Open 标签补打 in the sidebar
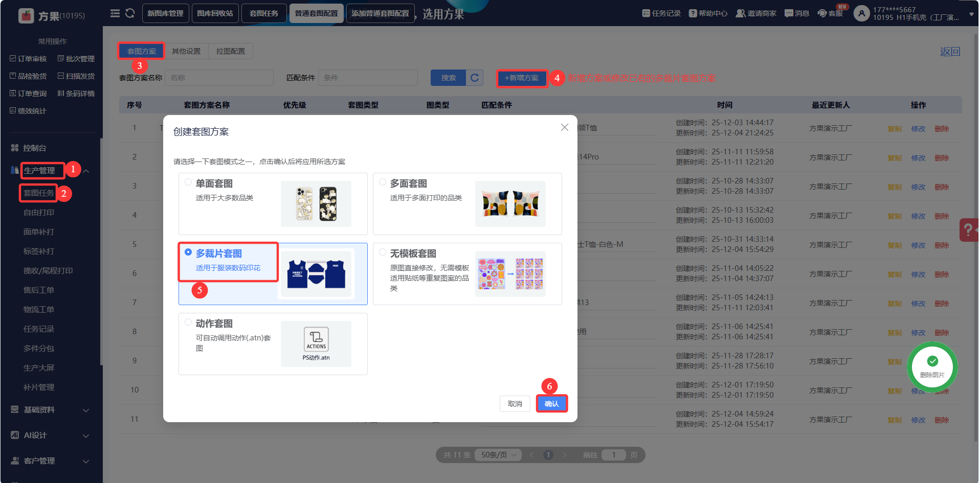Viewport: 980px width, 483px height. pyautogui.click(x=39, y=251)
